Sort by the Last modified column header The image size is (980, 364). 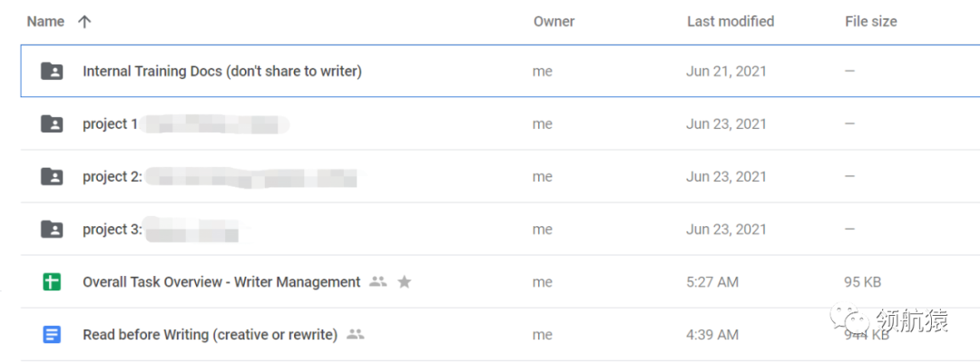pyautogui.click(x=730, y=22)
